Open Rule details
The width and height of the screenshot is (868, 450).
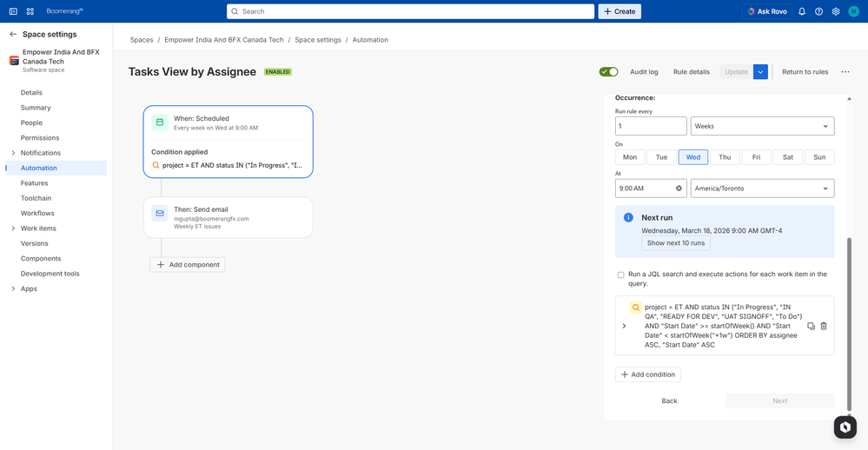pos(692,72)
